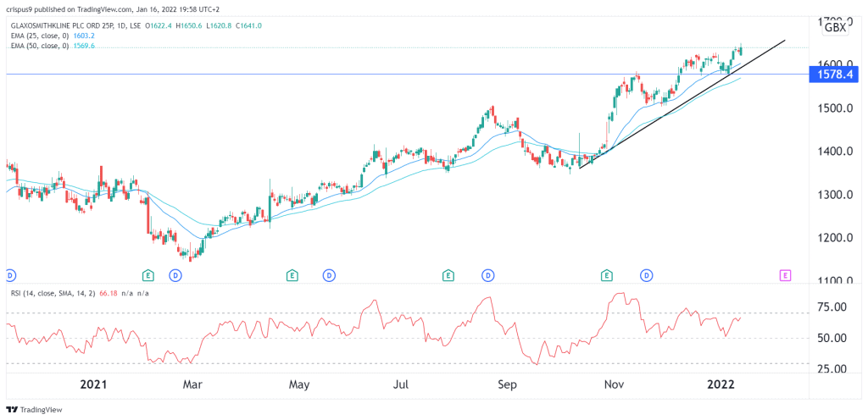The height and width of the screenshot is (420, 868).
Task: Click the 1300.0 price axis label
Action: pyautogui.click(x=834, y=195)
